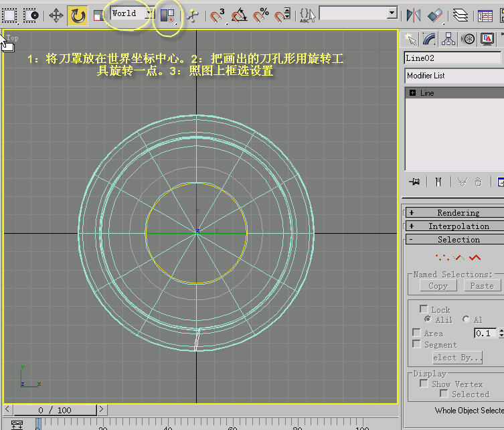Click the Copy named selection button

coord(438,286)
